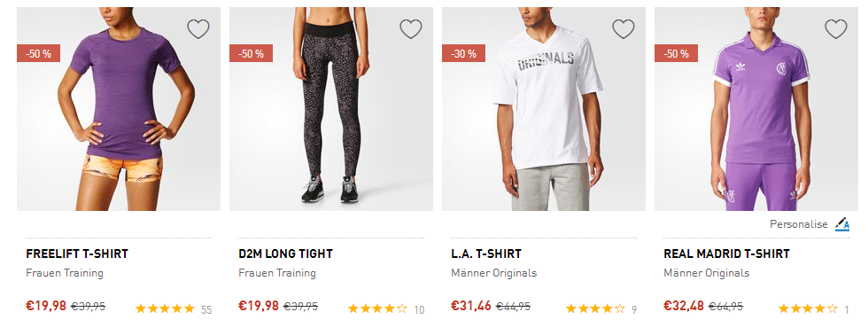The image size is (868, 320).
Task: Save Real Madrid T-Shirt via heart icon
Action: coord(836,28)
